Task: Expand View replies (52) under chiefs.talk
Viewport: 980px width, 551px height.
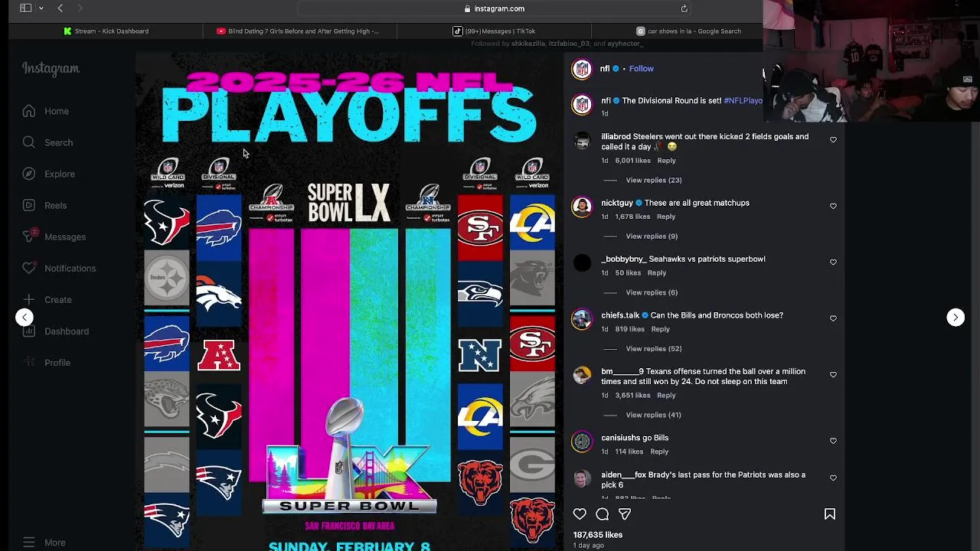Action: point(653,348)
